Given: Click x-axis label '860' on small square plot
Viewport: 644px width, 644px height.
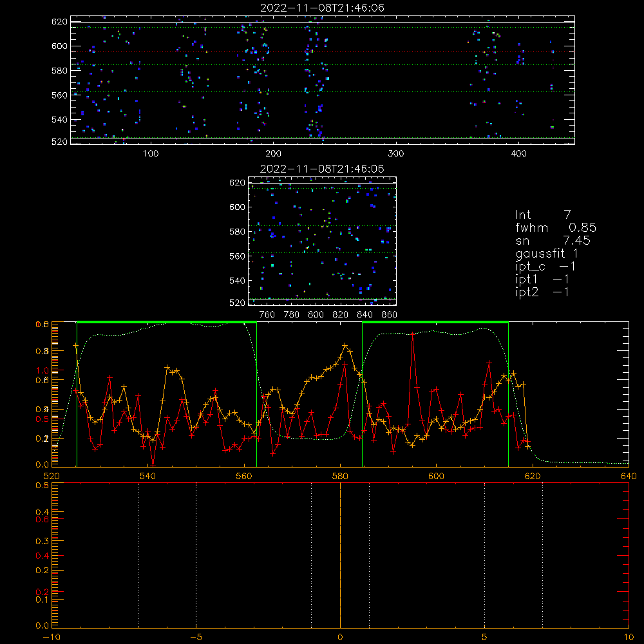Looking at the screenshot, I should (389, 315).
